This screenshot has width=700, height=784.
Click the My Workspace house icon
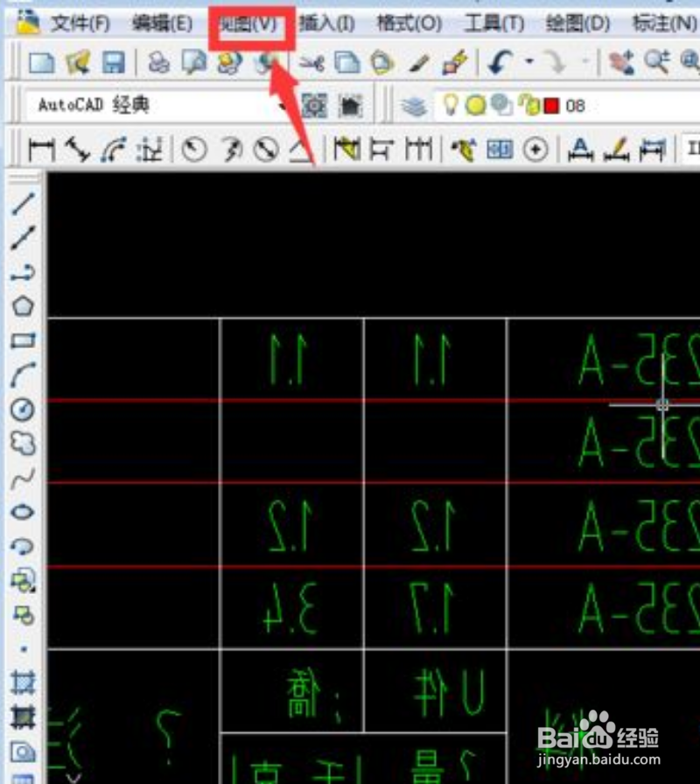click(x=351, y=106)
